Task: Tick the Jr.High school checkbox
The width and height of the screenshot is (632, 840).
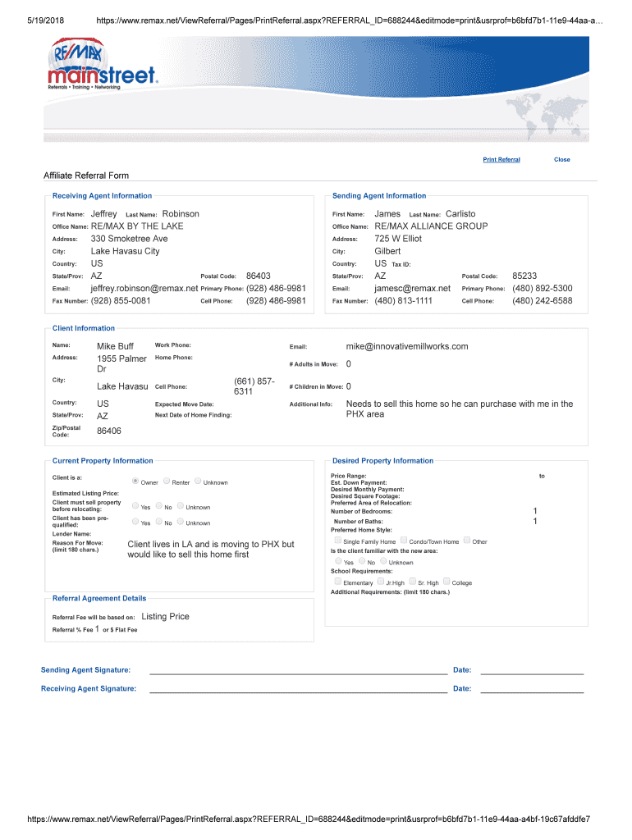Action: pyautogui.click(x=381, y=582)
